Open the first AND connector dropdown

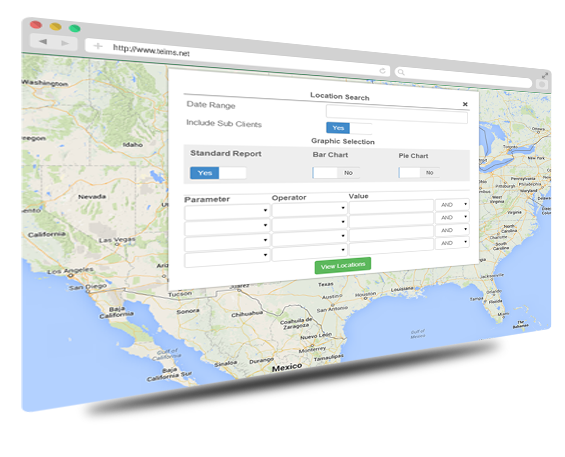tap(452, 204)
